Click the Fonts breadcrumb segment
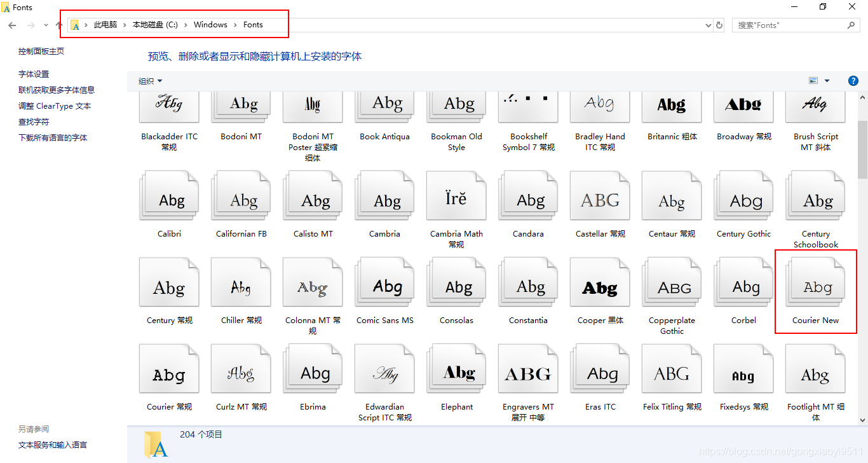The height and width of the screenshot is (463, 868). [253, 25]
